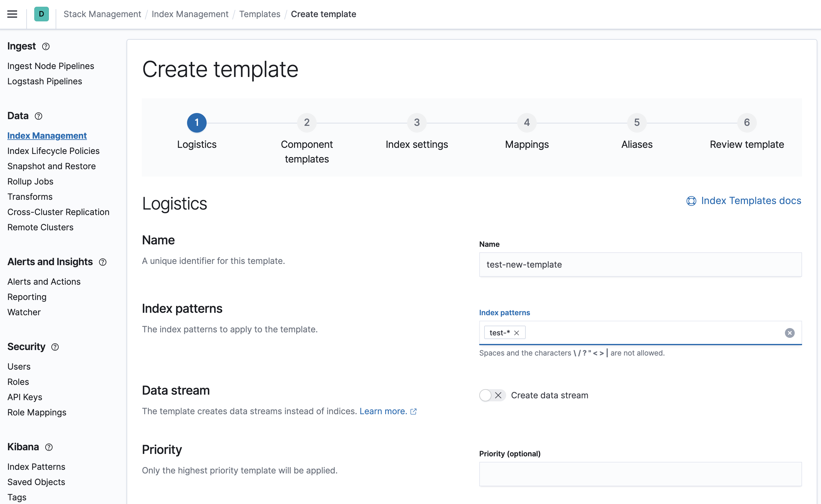Click inside the Index patterns combo box
This screenshot has height=504, width=821.
pyautogui.click(x=650, y=333)
